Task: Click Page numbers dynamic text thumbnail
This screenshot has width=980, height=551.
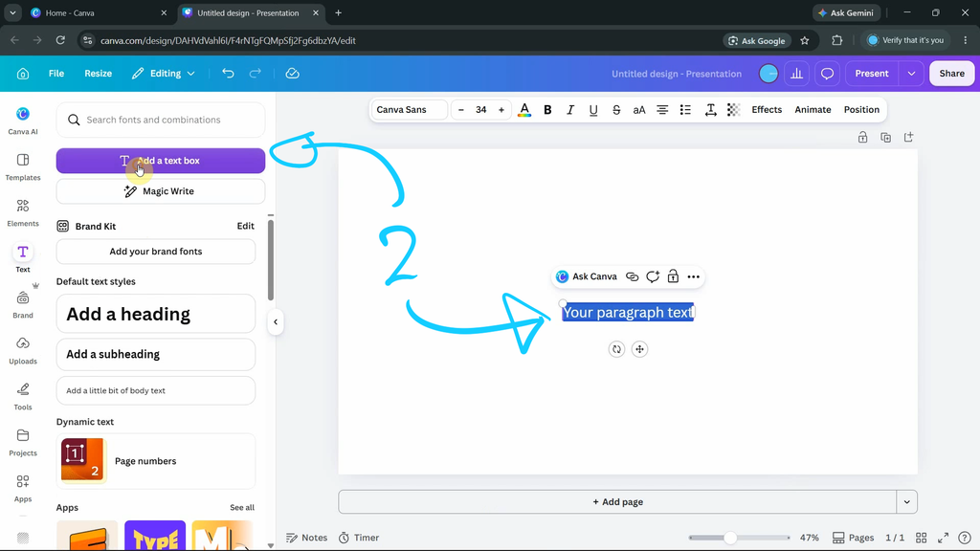Action: click(82, 460)
